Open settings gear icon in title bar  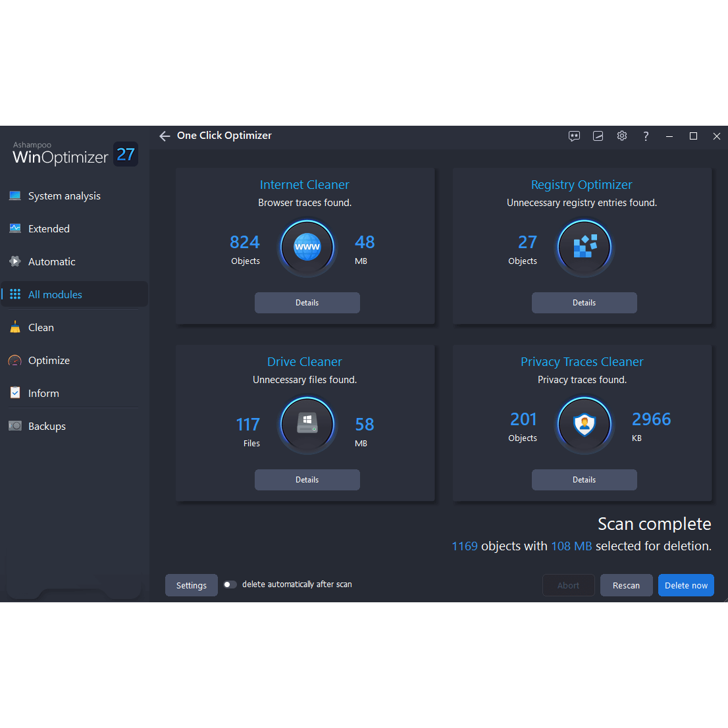pos(621,136)
